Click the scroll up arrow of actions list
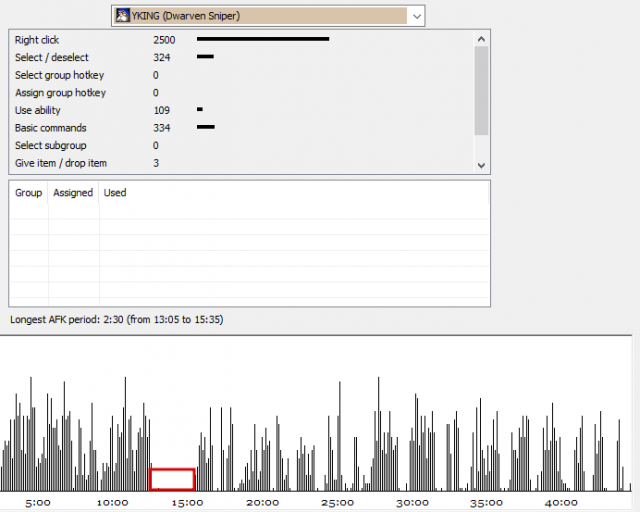The image size is (640, 512). 481,39
